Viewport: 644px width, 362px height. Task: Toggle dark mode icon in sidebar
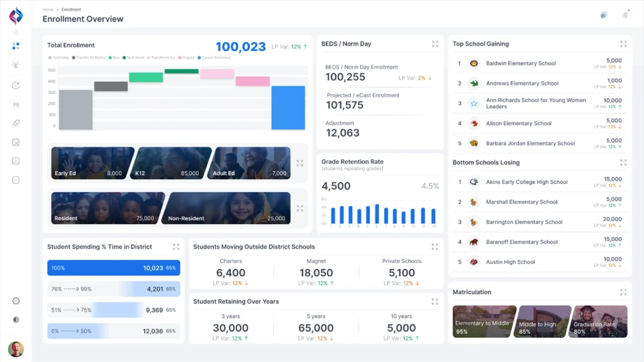(x=16, y=320)
